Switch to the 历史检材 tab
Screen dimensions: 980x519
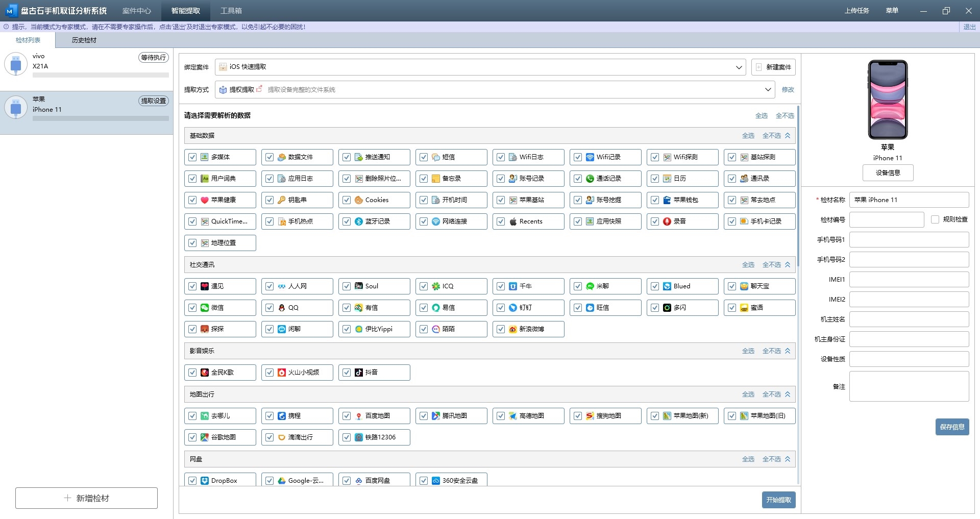[x=84, y=40]
